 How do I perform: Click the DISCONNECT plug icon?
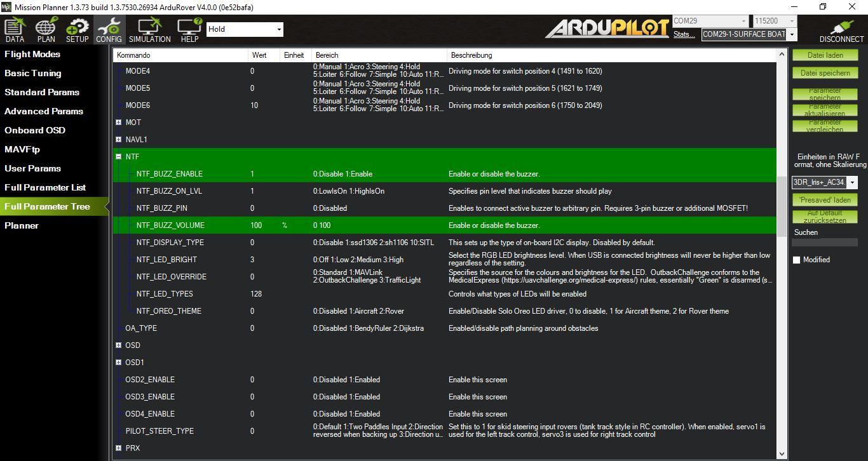841,30
